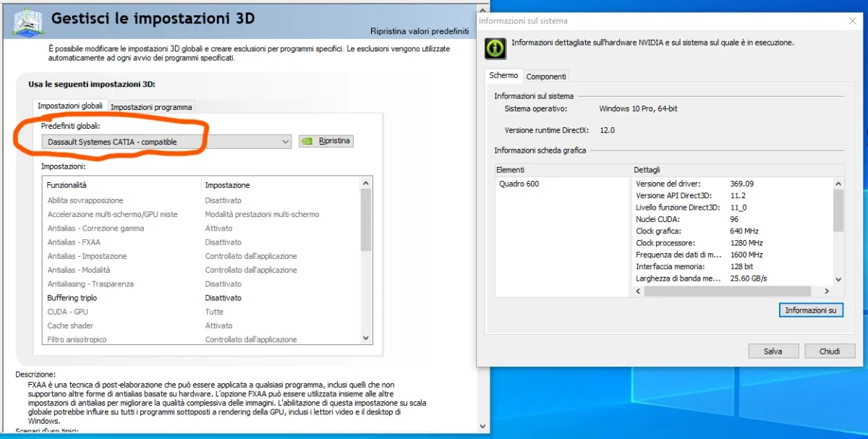Select Quadro 600 in Elementi list

[519, 184]
